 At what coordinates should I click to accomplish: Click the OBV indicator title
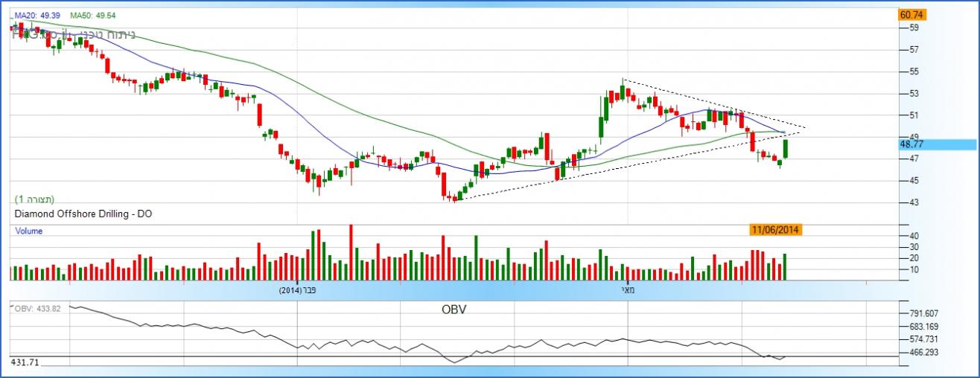point(453,309)
